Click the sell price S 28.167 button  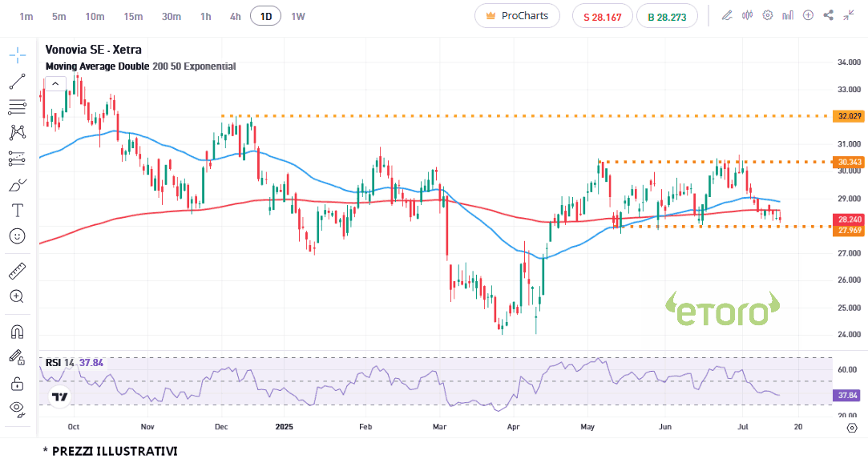(602, 16)
